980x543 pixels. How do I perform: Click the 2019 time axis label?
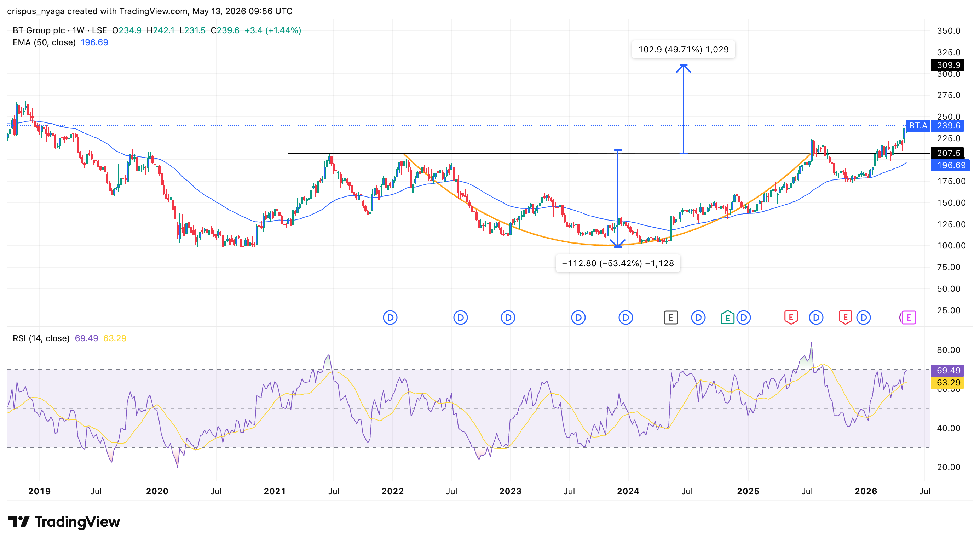pos(40,491)
